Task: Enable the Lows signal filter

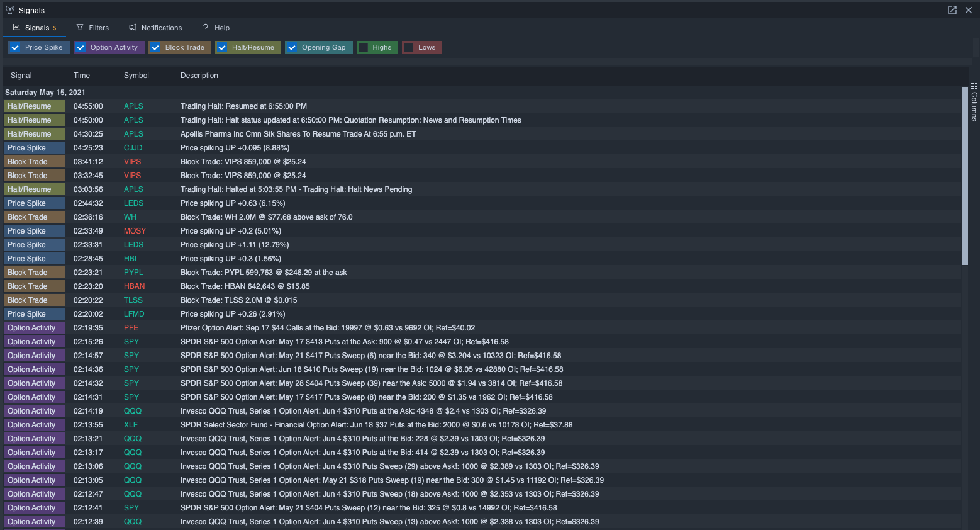Action: (409, 47)
